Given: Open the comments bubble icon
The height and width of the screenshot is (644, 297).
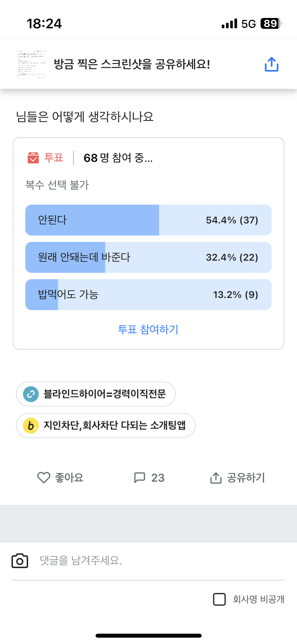Looking at the screenshot, I should click(139, 478).
